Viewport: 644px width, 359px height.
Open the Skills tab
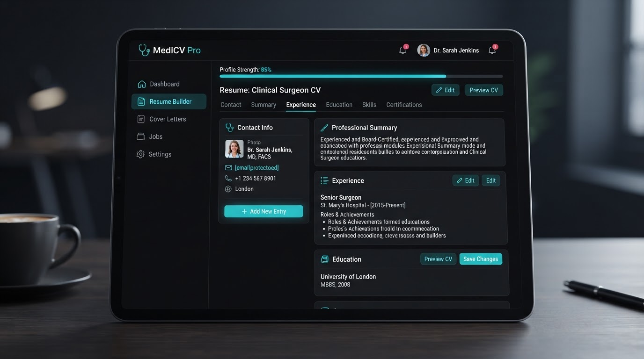coord(369,105)
